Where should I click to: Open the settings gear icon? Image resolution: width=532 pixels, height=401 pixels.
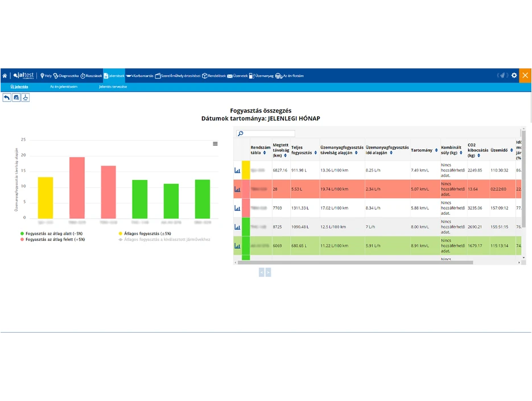pyautogui.click(x=514, y=76)
